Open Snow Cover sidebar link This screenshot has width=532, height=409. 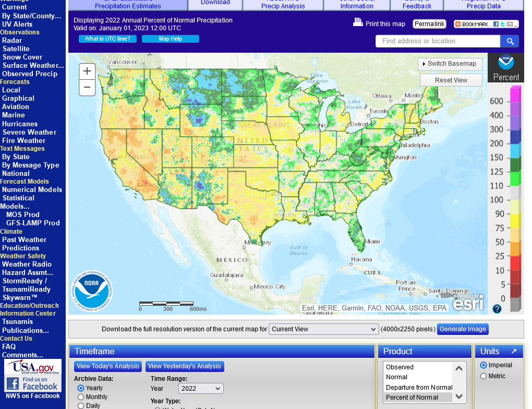click(x=22, y=57)
